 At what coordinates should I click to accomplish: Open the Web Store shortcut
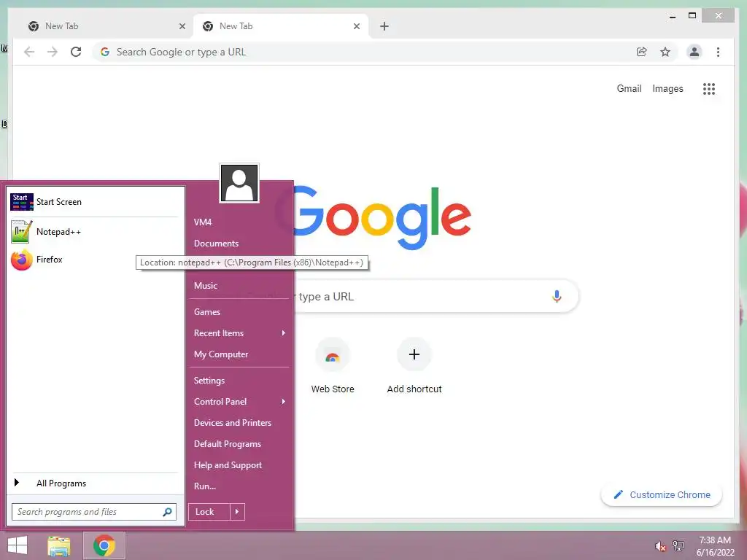coord(333,366)
